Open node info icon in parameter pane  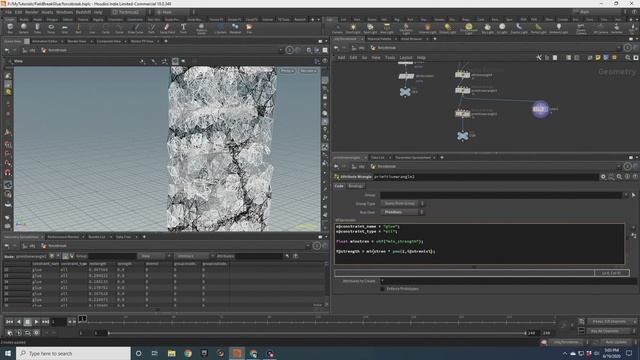627,177
